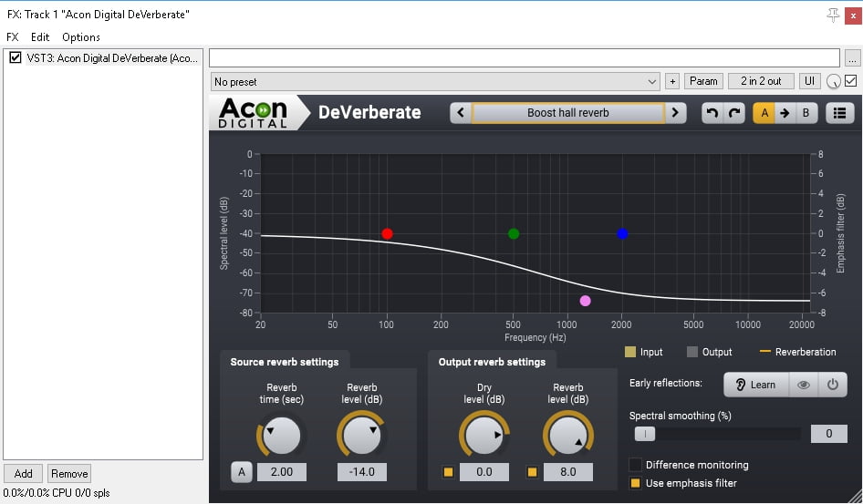
Task: Edit the reverb time value 2.00
Action: [282, 472]
